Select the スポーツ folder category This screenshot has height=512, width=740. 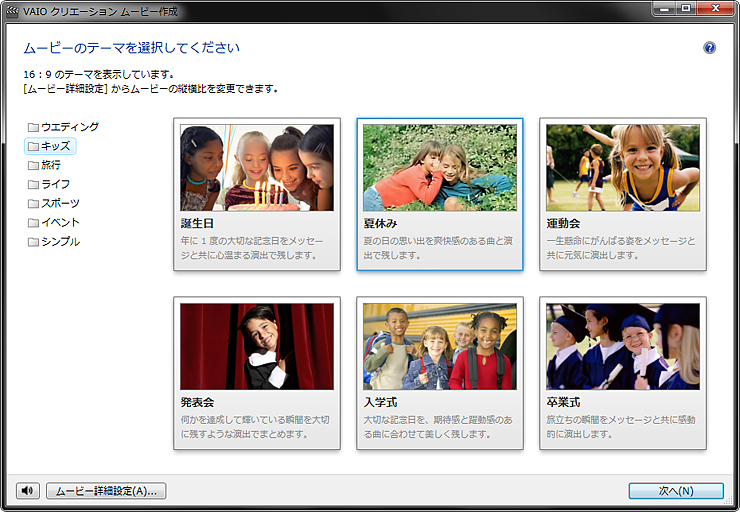tap(59, 203)
